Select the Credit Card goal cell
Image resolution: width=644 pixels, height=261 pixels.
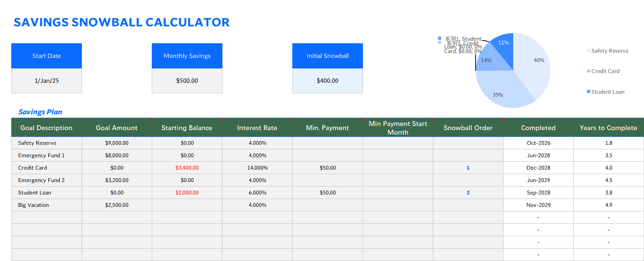pos(47,168)
